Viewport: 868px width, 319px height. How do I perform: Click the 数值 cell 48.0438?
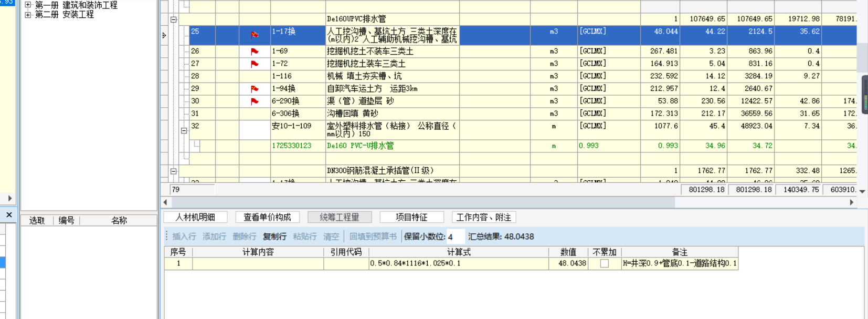568,263
